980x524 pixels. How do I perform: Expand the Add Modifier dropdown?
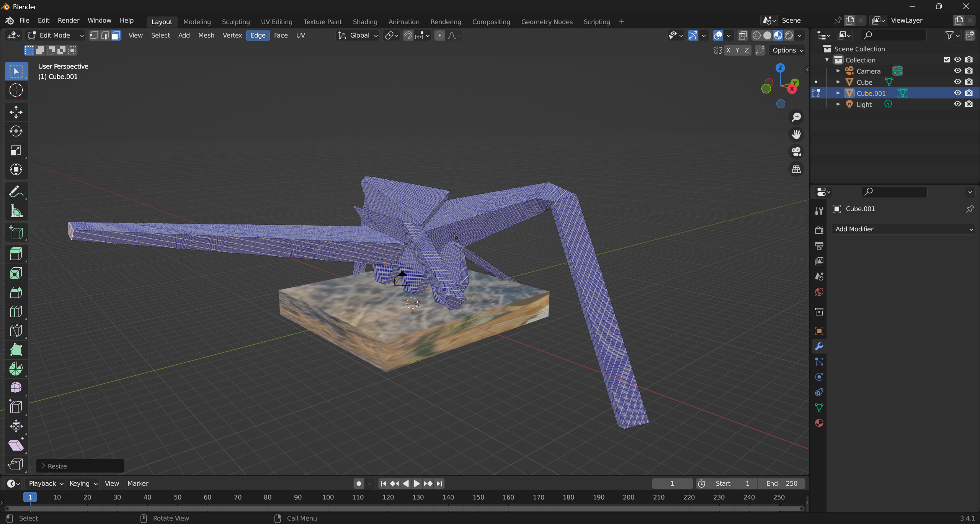[x=903, y=229]
